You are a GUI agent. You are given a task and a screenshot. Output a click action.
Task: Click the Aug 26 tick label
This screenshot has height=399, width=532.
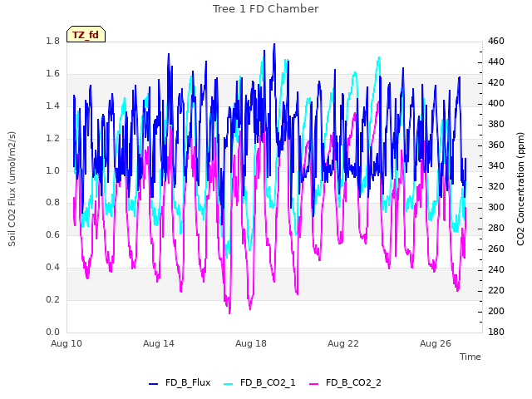click(x=436, y=343)
